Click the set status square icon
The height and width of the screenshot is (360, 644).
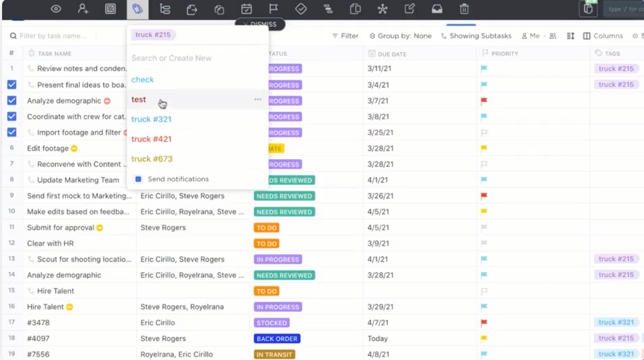click(110, 9)
